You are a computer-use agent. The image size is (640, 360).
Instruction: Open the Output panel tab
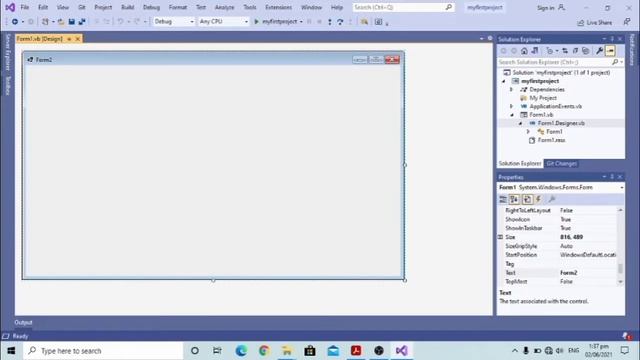[x=23, y=322]
